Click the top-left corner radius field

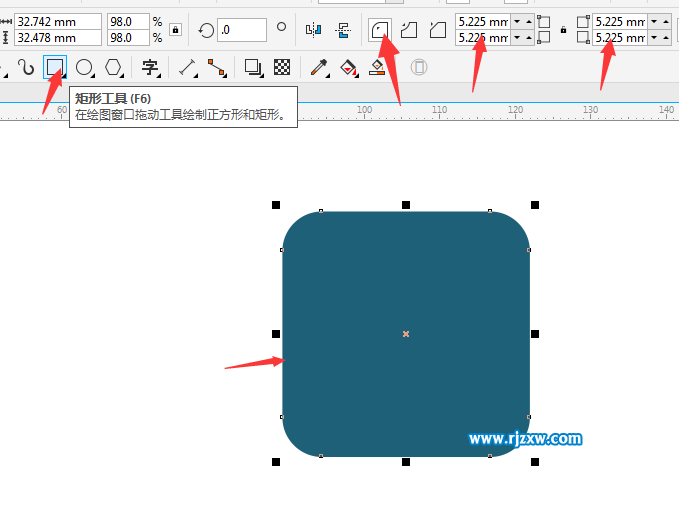point(483,22)
